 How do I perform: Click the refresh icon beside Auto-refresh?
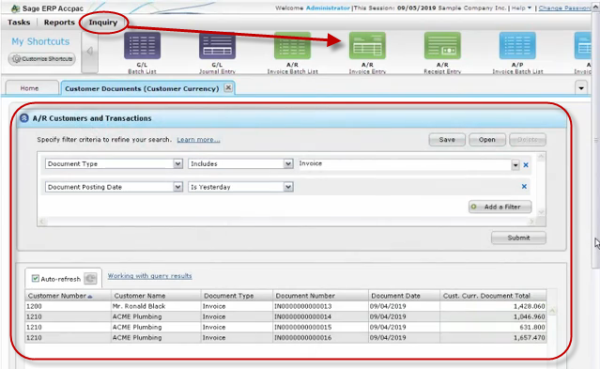point(91,278)
